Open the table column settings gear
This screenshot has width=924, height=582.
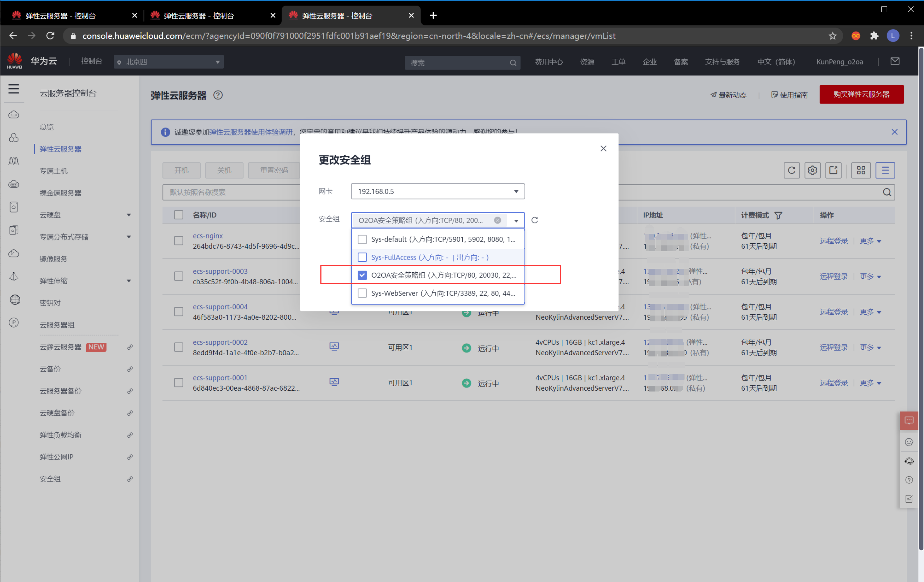812,170
